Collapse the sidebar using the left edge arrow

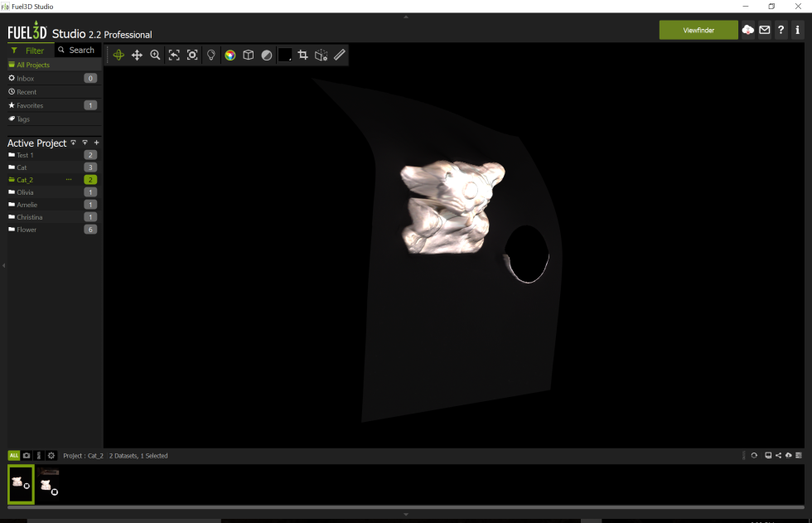3,264
